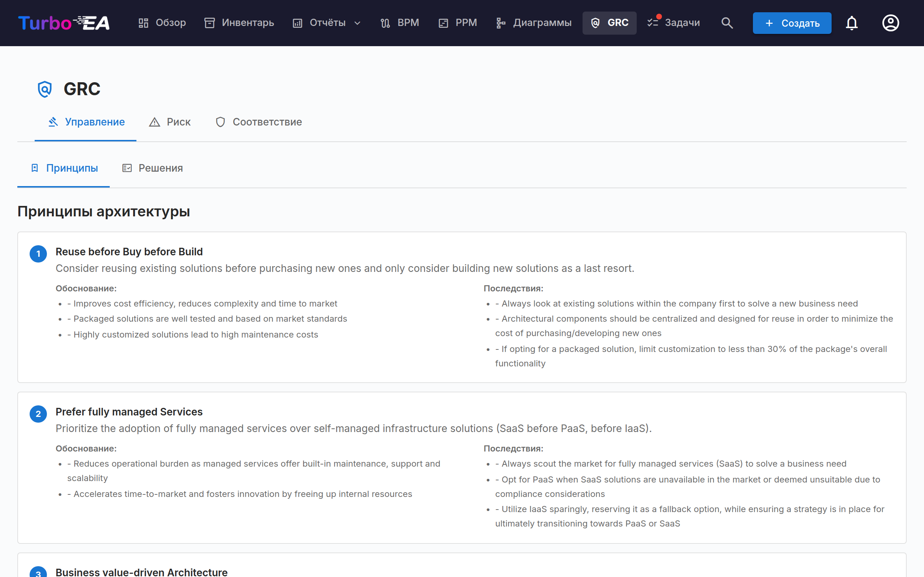Click principle number 1 badge
Screen dimensions: 924x577
pyautogui.click(x=38, y=254)
